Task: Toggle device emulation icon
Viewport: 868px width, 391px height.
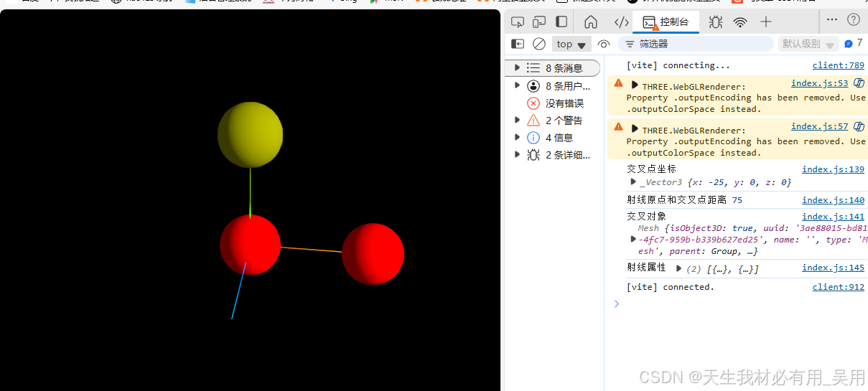Action: click(539, 22)
